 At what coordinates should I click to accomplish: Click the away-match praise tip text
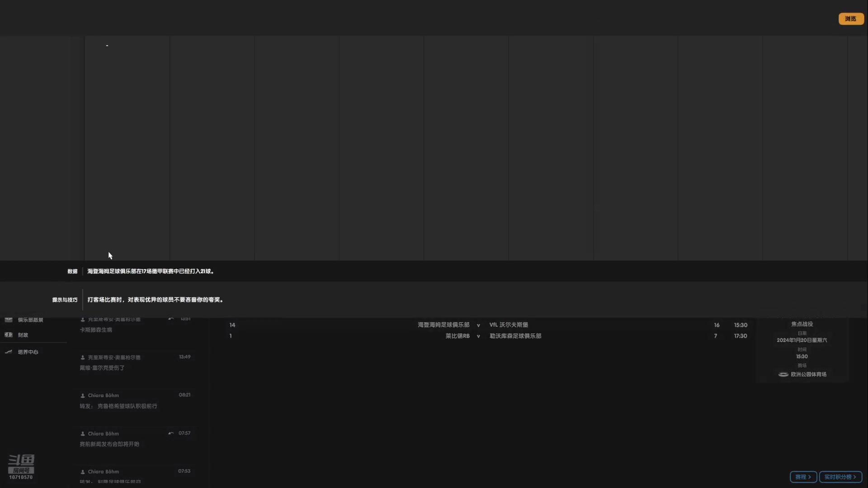pos(156,300)
